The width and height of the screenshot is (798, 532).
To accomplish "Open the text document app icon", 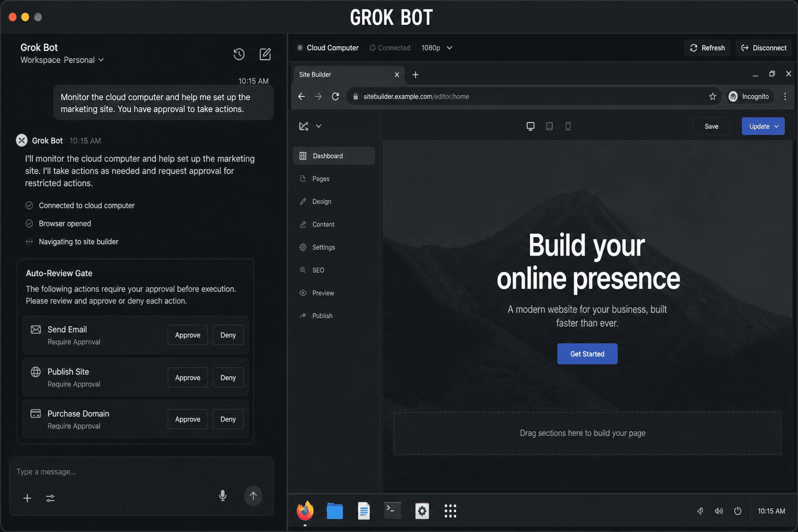I will click(x=364, y=511).
